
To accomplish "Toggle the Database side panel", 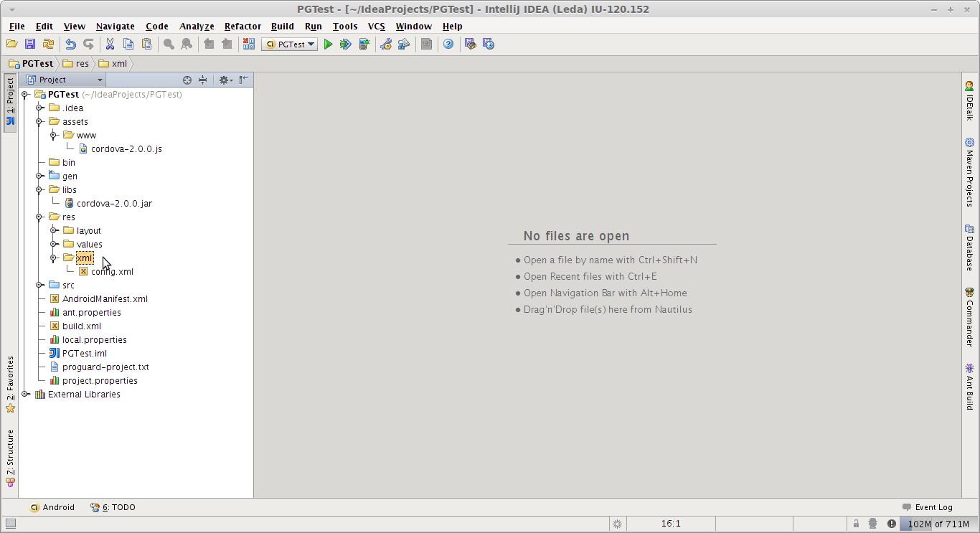I will tap(969, 247).
